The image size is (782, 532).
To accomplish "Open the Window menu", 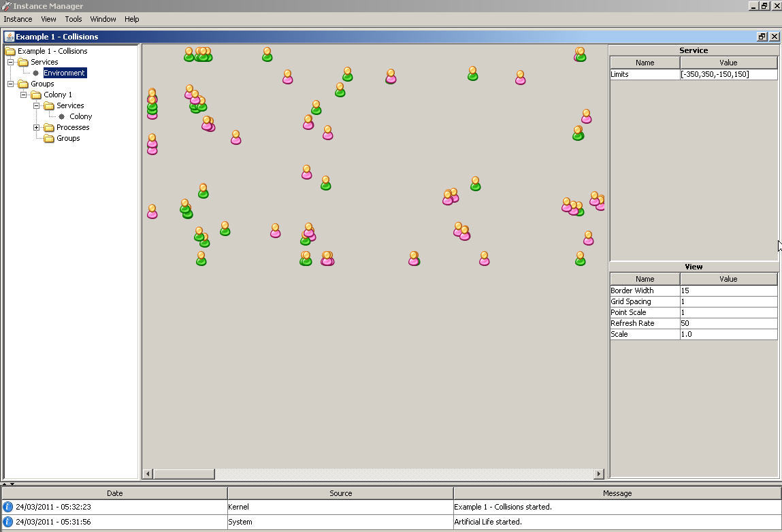I will click(x=103, y=19).
